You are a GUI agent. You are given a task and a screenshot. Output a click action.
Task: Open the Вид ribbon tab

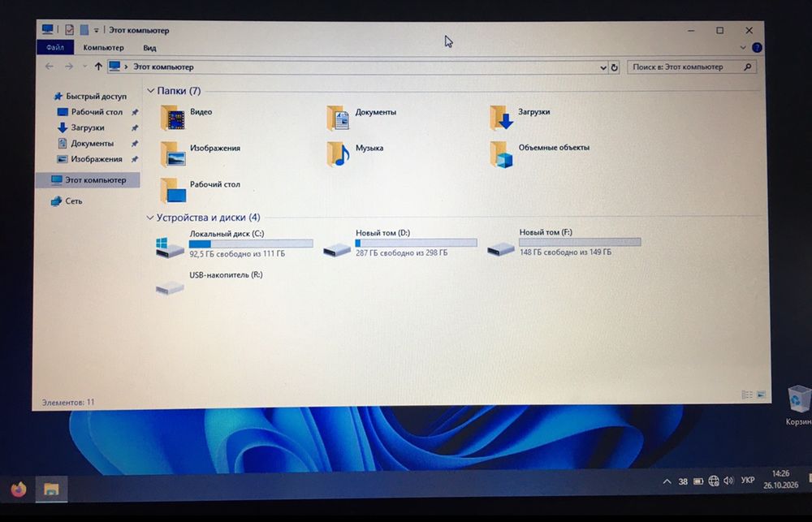[149, 48]
